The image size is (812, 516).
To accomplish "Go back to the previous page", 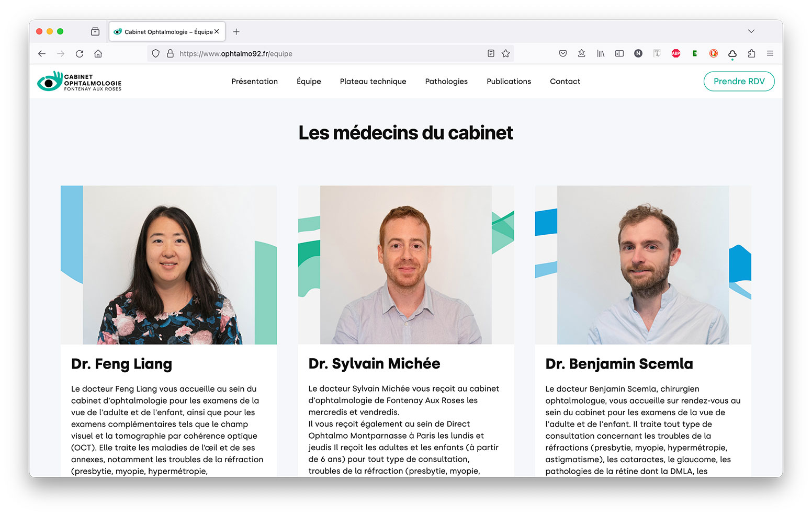I will tap(42, 53).
